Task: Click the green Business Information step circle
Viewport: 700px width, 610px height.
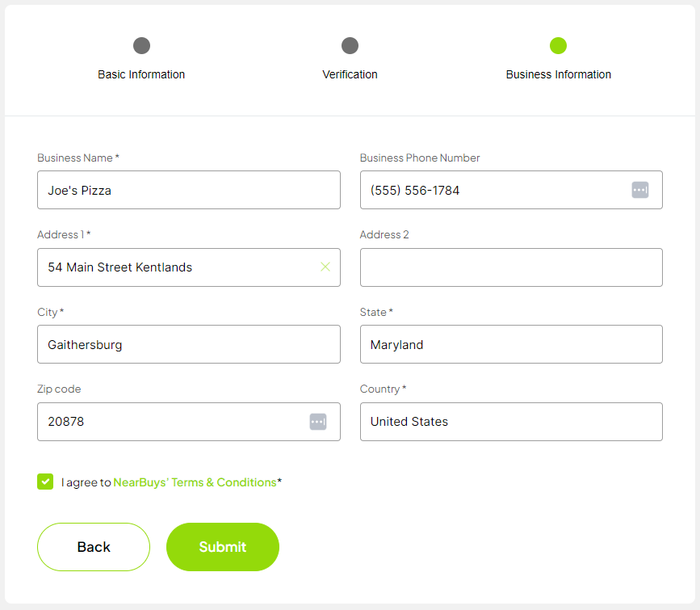Action: point(558,45)
